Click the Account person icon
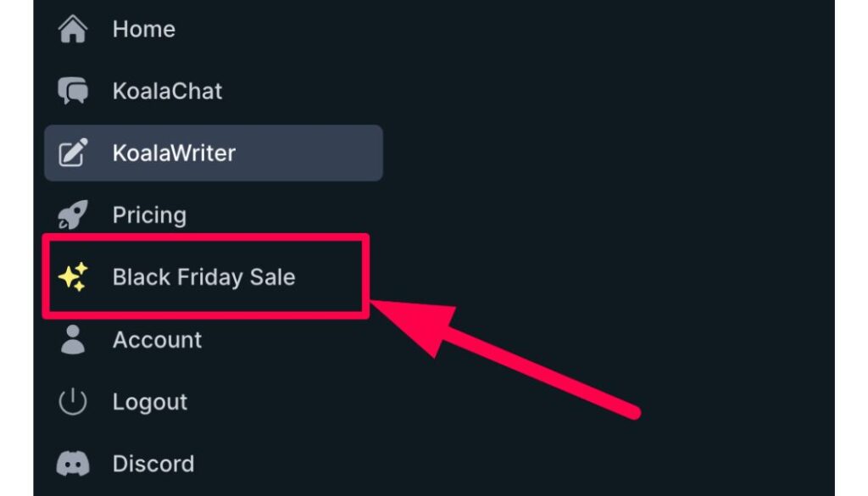The image size is (868, 496). [72, 340]
